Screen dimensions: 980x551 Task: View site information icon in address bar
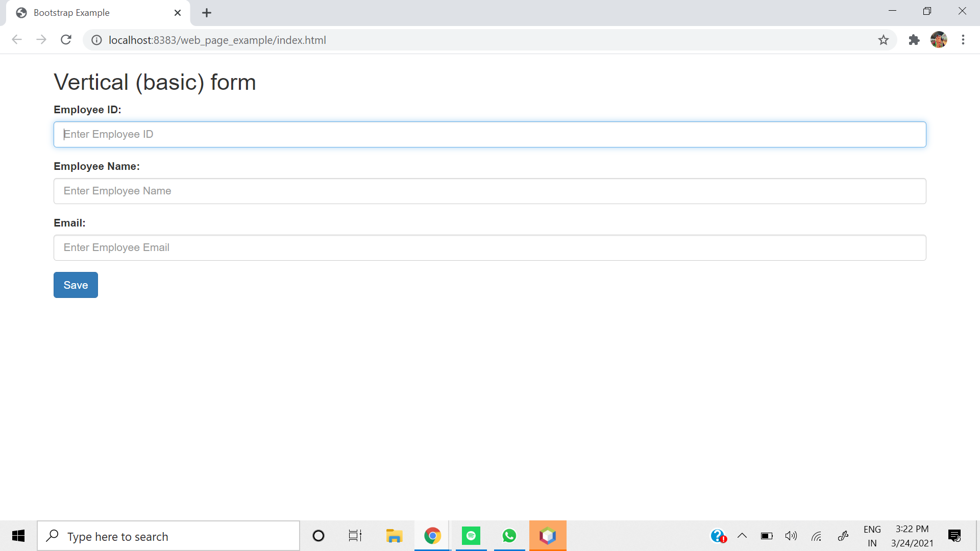click(x=96, y=40)
